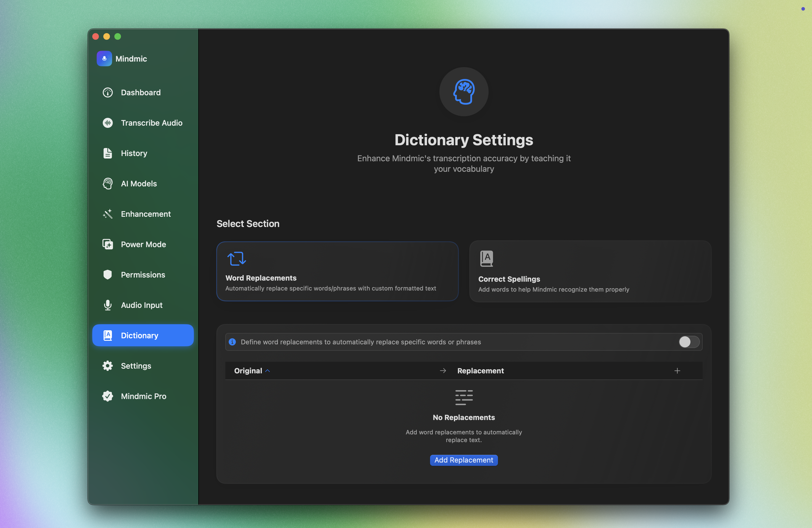This screenshot has height=528, width=812.
Task: Click the Dashboard gauge icon
Action: coord(107,93)
